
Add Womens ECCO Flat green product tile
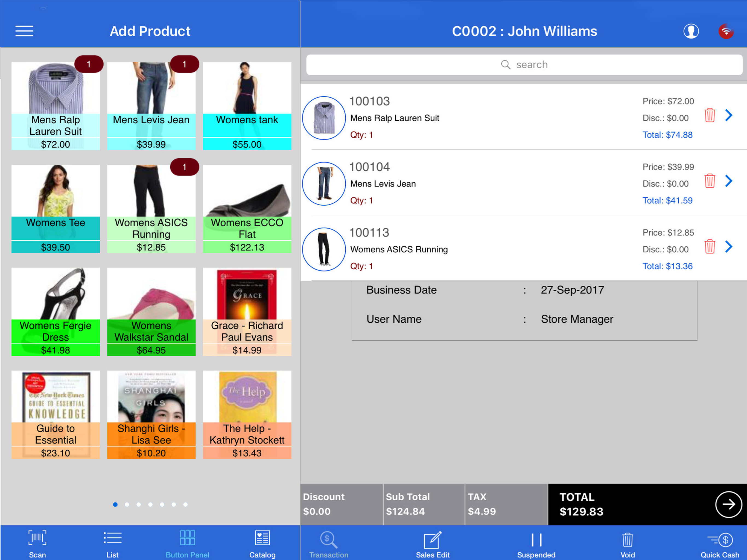click(247, 209)
